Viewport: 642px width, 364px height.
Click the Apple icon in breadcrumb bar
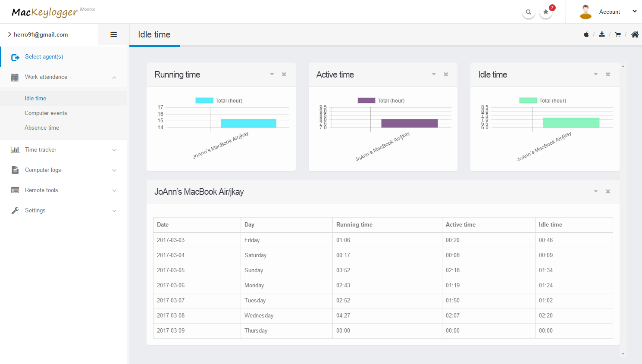[586, 34]
